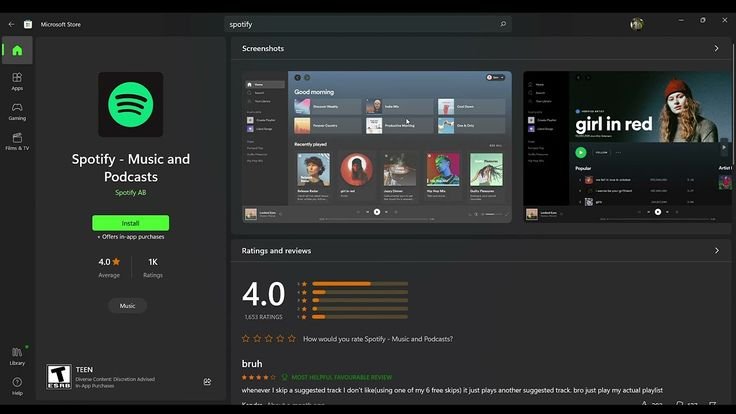
Task: Open the Good morning screenshot
Action: click(x=376, y=146)
